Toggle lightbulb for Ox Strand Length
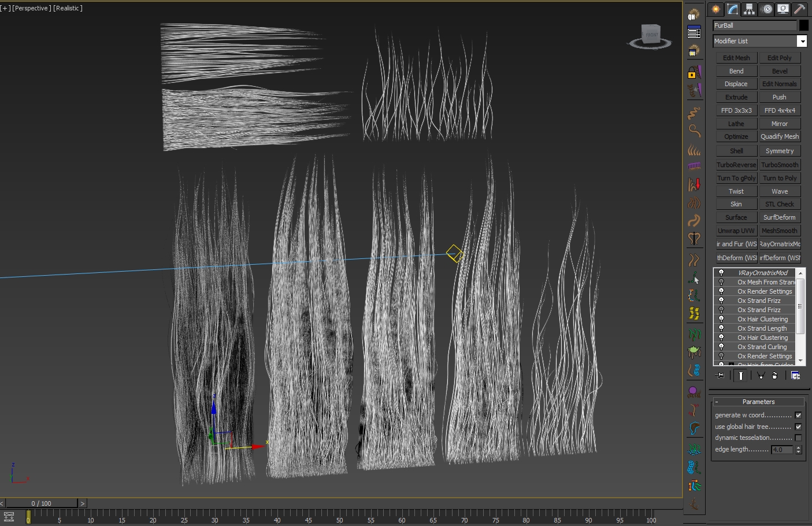 tap(721, 328)
